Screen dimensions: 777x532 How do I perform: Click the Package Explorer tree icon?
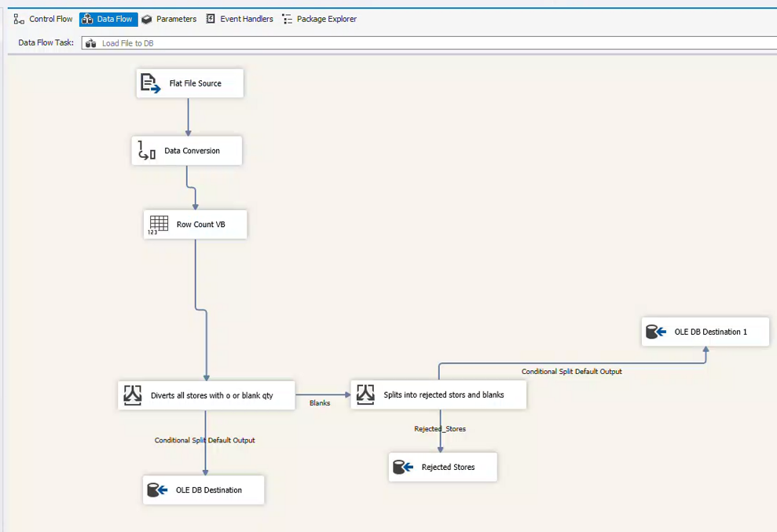(287, 20)
